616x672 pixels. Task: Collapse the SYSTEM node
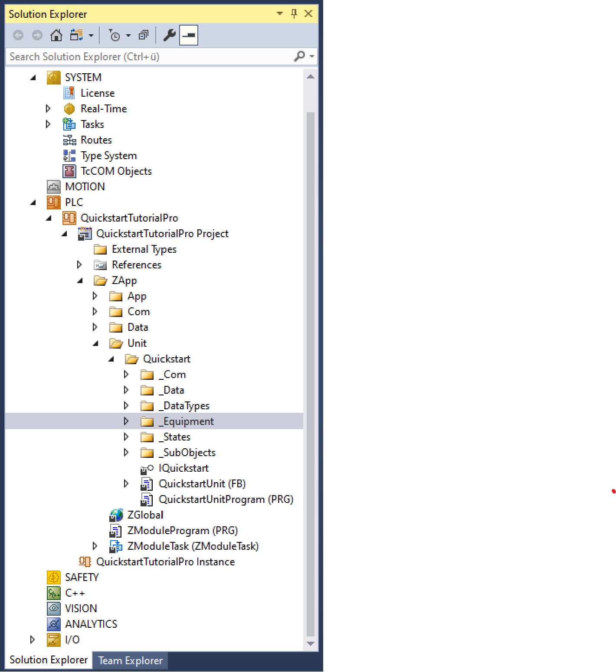tap(33, 78)
